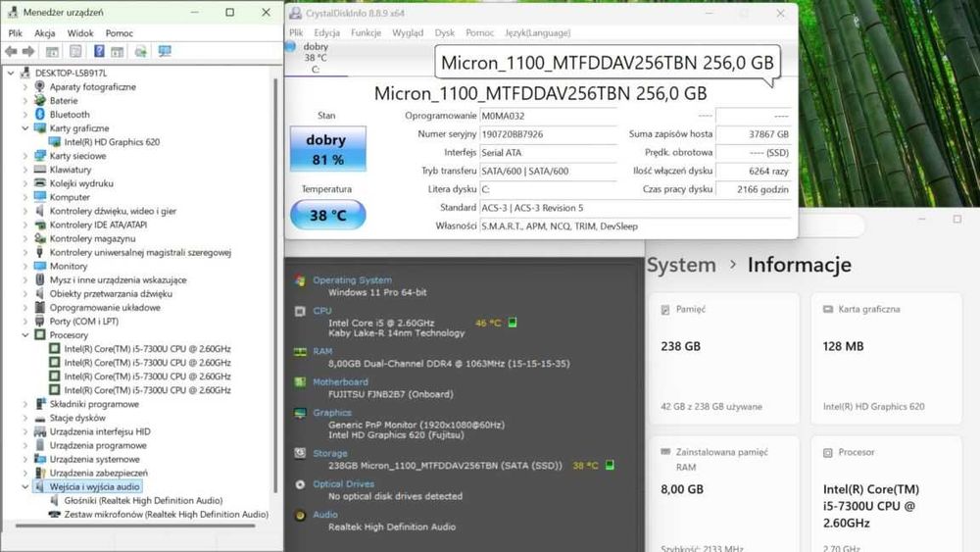Click the Graphics monitor icon in Speccy summary
980x552 pixels.
[300, 413]
